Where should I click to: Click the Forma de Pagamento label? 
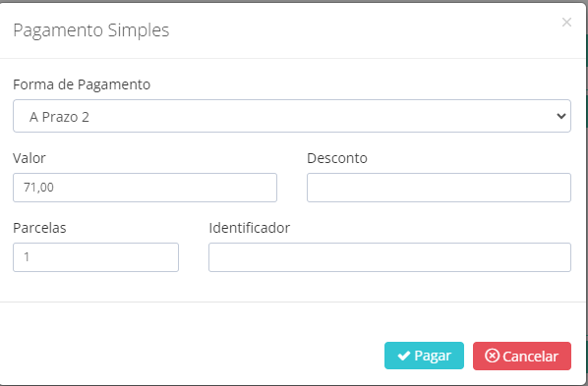point(82,84)
